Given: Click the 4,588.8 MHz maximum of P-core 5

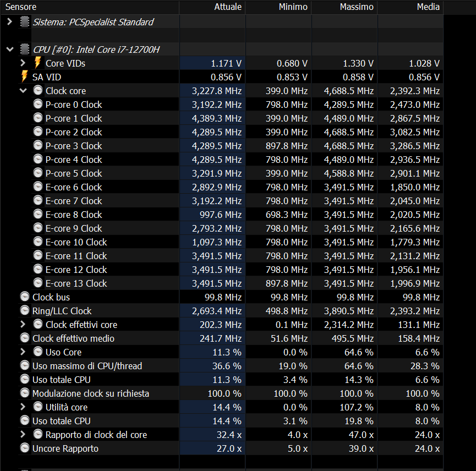Looking at the screenshot, I should (349, 173).
